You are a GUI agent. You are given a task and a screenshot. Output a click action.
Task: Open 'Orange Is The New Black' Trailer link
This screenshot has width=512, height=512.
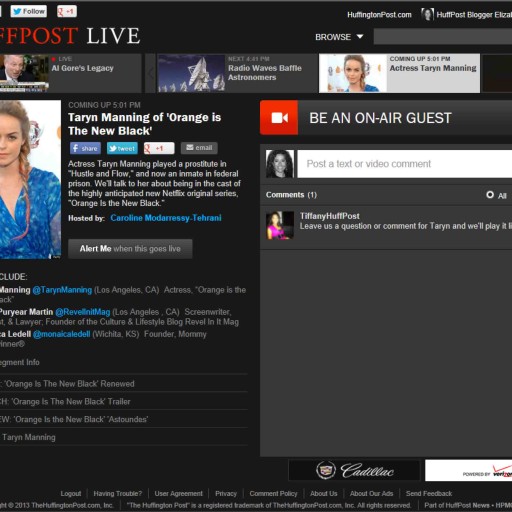tap(65, 402)
